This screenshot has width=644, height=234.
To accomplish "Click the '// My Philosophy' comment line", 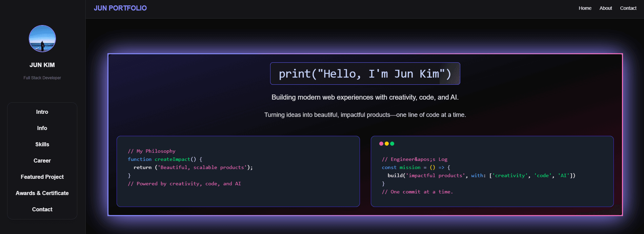I will point(152,151).
